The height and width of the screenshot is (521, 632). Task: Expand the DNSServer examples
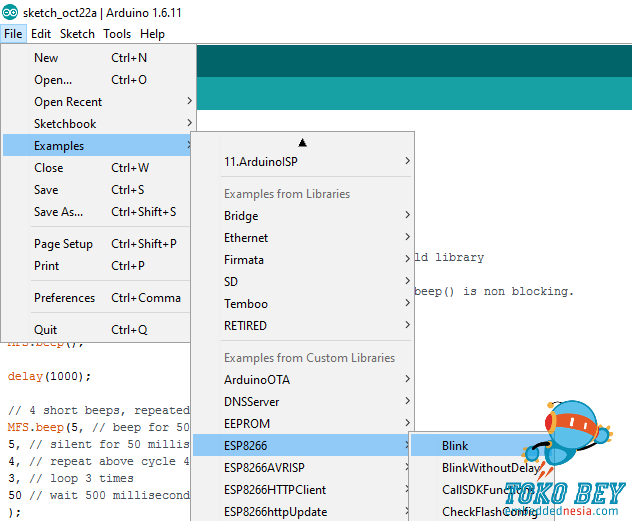click(303, 402)
